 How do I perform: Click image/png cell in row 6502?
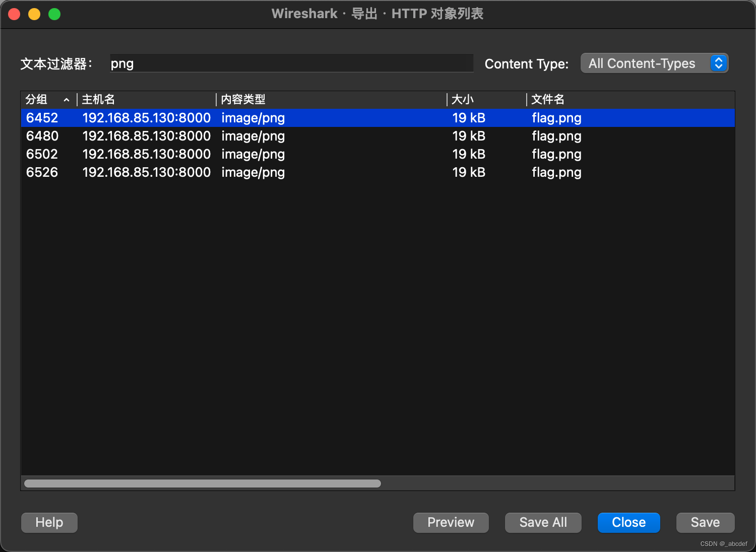point(253,154)
